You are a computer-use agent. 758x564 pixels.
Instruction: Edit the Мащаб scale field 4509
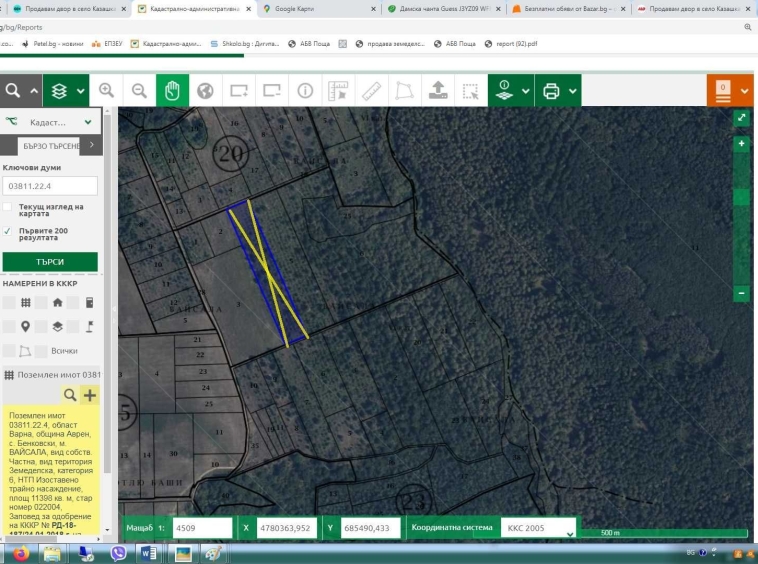coord(202,528)
